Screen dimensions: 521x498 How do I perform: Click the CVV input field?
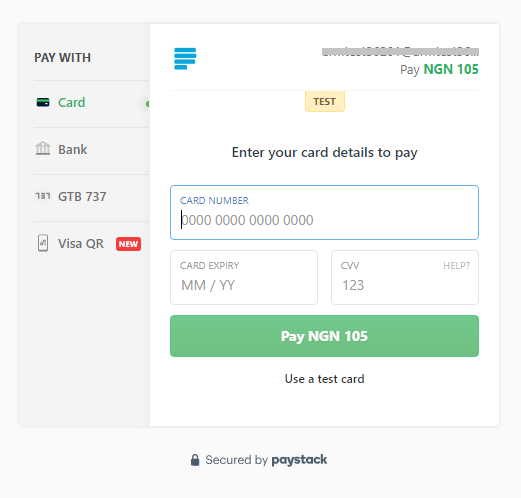(x=405, y=277)
